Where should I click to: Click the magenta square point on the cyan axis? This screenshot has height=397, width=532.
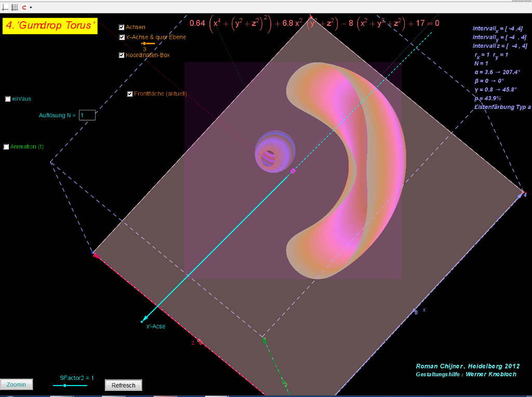[x=293, y=171]
